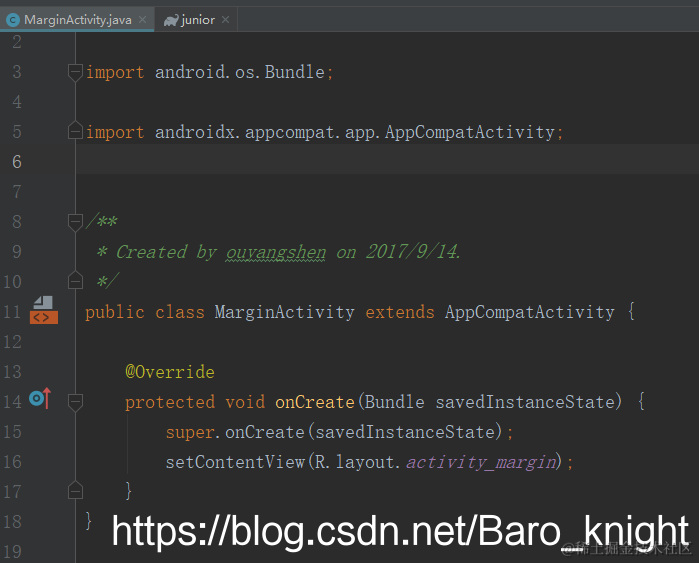Click line number 6 in the gutter
Screen dimensions: 699x563
point(17,162)
